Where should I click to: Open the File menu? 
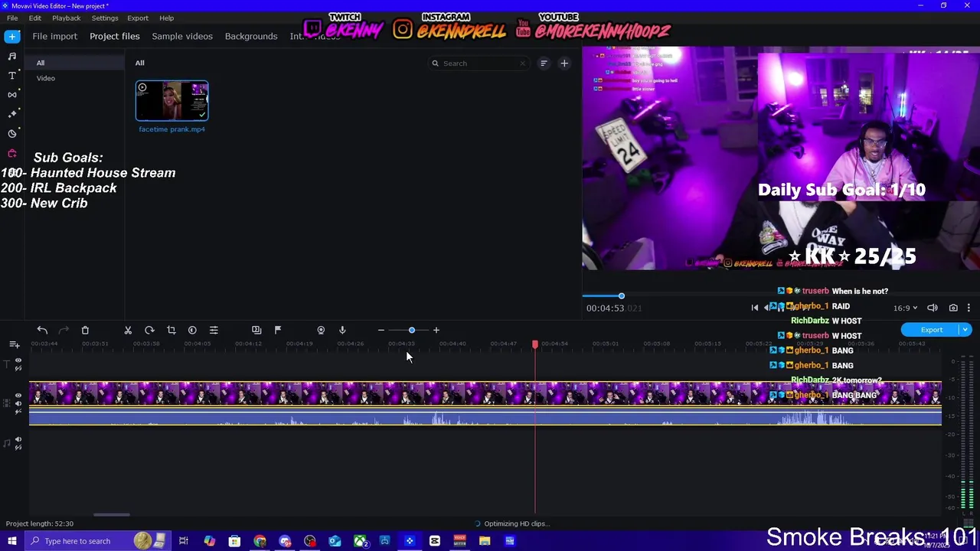point(12,18)
